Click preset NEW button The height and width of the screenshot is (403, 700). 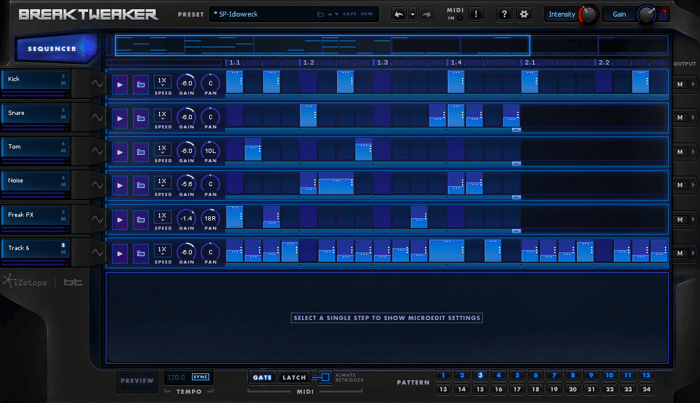367,14
